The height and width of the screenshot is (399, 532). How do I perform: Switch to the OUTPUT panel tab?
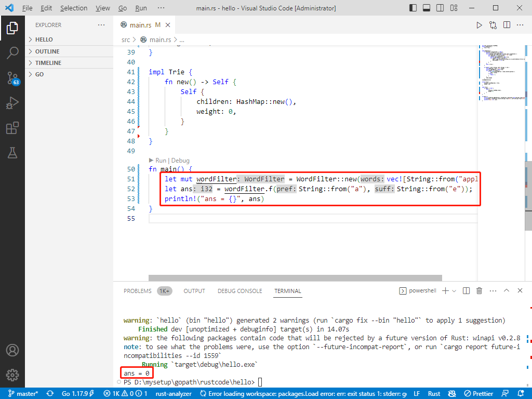(x=194, y=291)
